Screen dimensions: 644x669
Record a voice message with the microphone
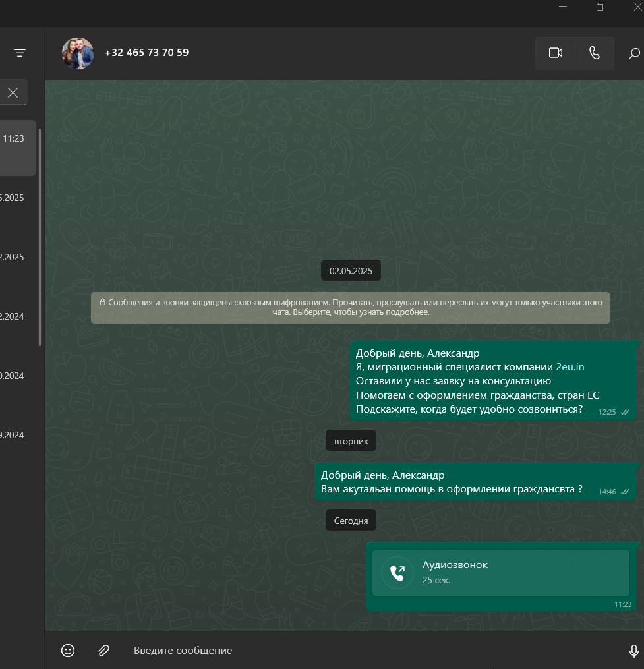(633, 651)
